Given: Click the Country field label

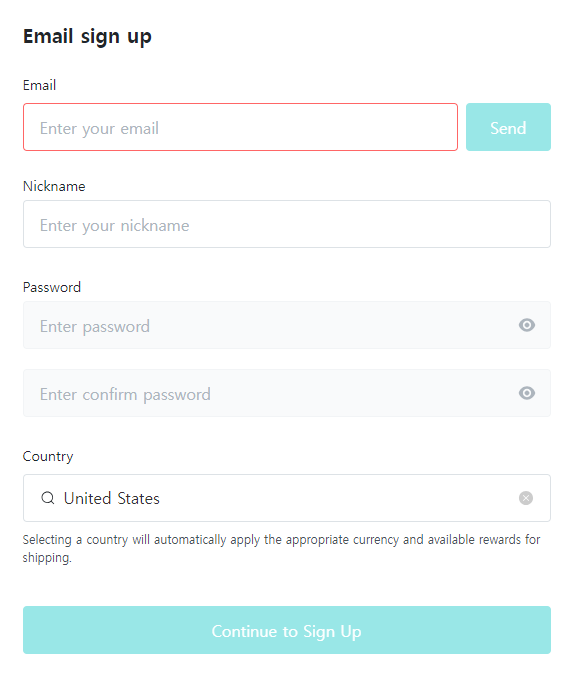Looking at the screenshot, I should click(x=48, y=456).
